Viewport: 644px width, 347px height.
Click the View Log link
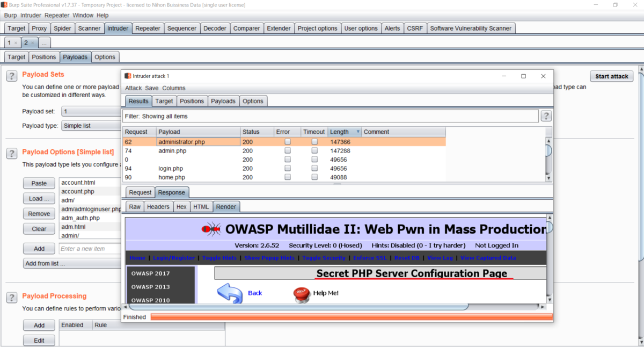click(440, 258)
